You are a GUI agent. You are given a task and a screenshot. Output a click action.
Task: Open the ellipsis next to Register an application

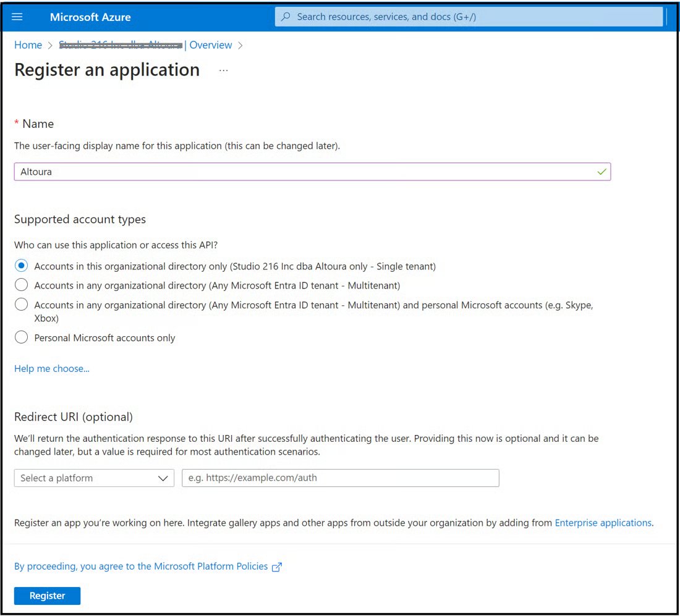point(223,70)
